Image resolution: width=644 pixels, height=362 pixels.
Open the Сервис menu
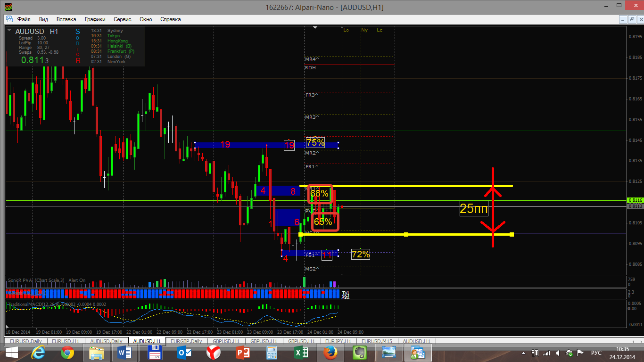point(123,19)
